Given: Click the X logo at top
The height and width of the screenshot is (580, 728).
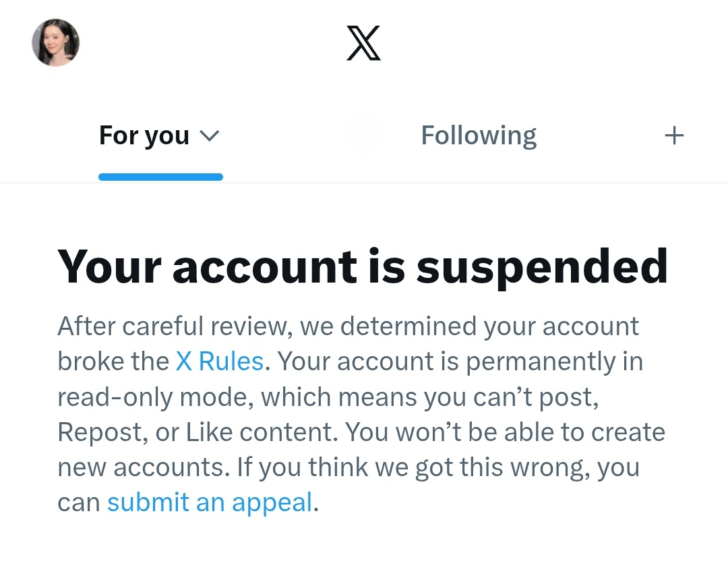Looking at the screenshot, I should coord(363,43).
